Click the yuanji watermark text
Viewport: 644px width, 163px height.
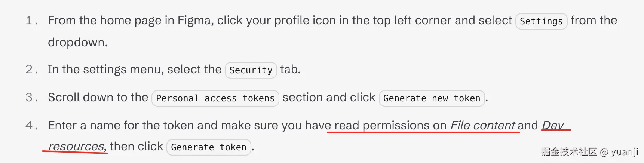tap(625, 152)
